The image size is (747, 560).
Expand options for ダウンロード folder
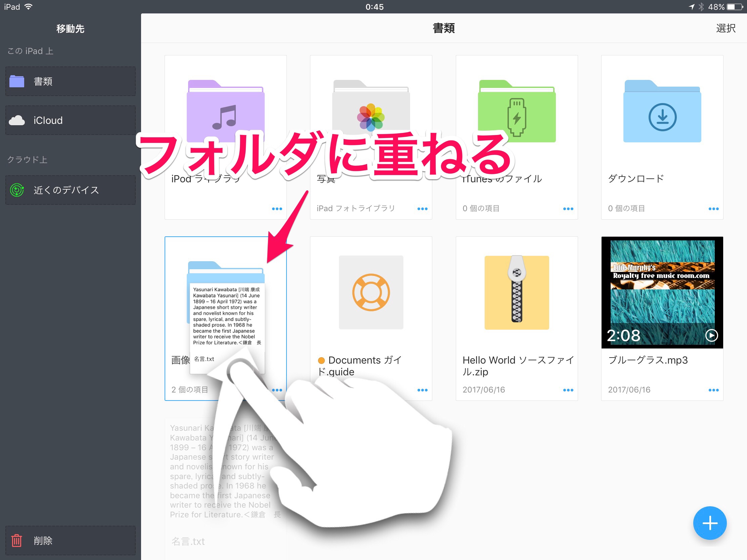[x=713, y=208]
